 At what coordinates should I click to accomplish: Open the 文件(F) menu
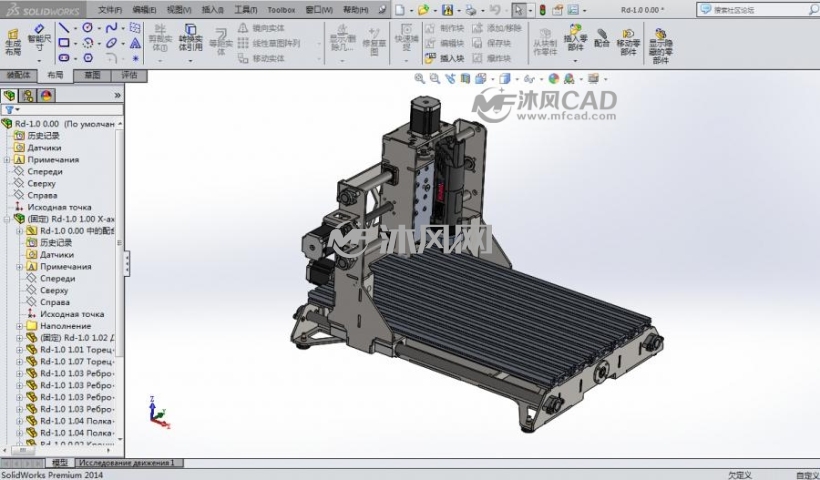(110, 9)
